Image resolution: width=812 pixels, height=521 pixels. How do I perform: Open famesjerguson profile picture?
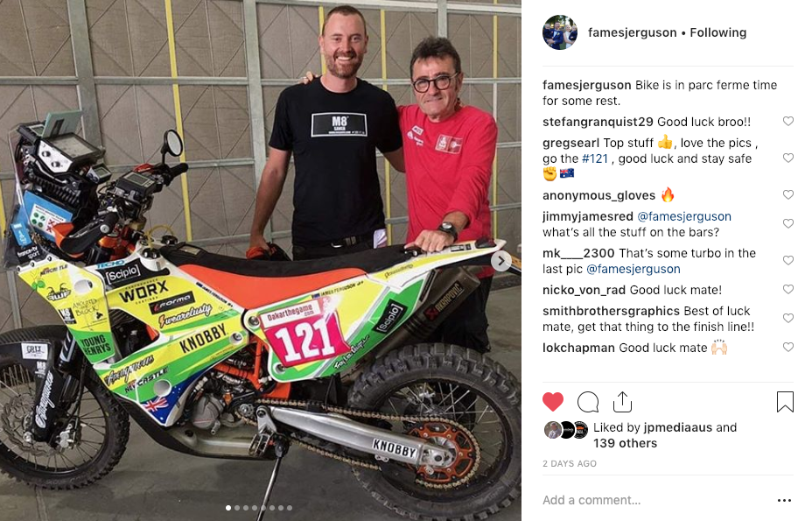tap(560, 32)
